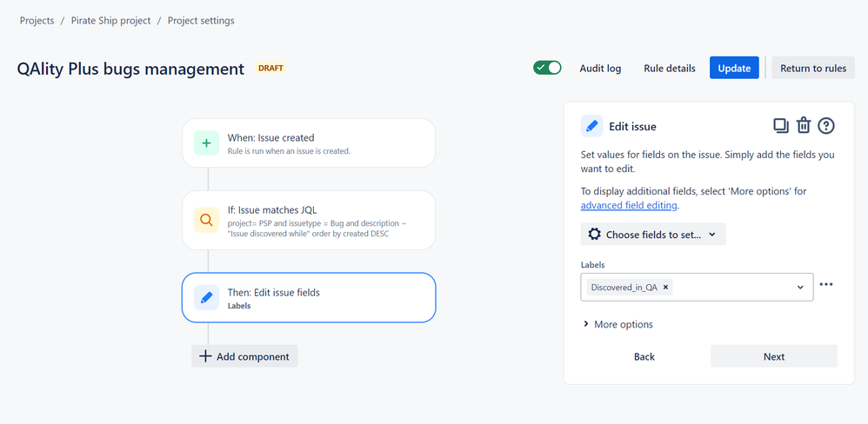This screenshot has width=868, height=424.
Task: Follow the advanced field editing link
Action: (x=629, y=206)
